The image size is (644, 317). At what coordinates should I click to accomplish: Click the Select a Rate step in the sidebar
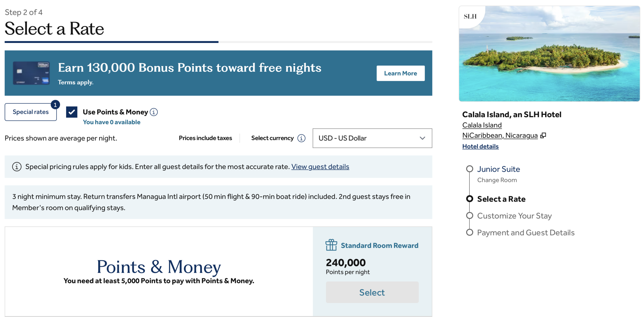pos(469,199)
